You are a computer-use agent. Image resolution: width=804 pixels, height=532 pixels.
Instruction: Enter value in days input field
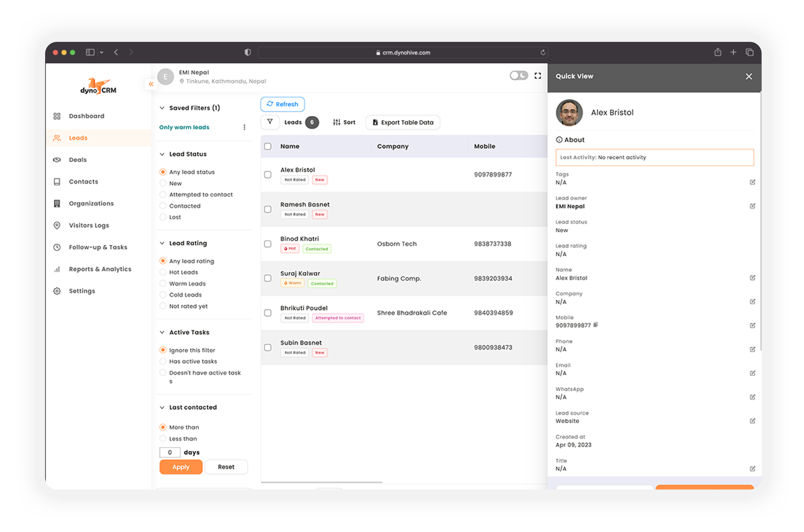tap(169, 452)
